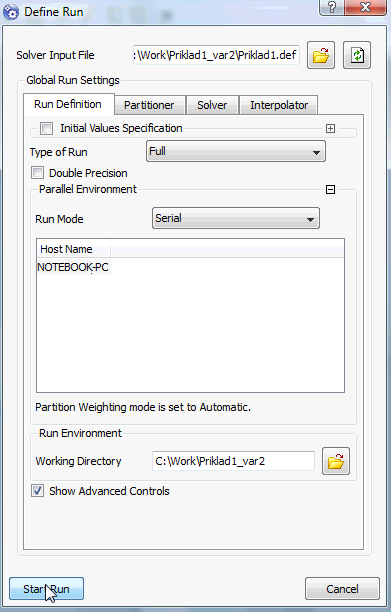The image size is (391, 612).
Task: Click the Working Directory path field
Action: (233, 461)
